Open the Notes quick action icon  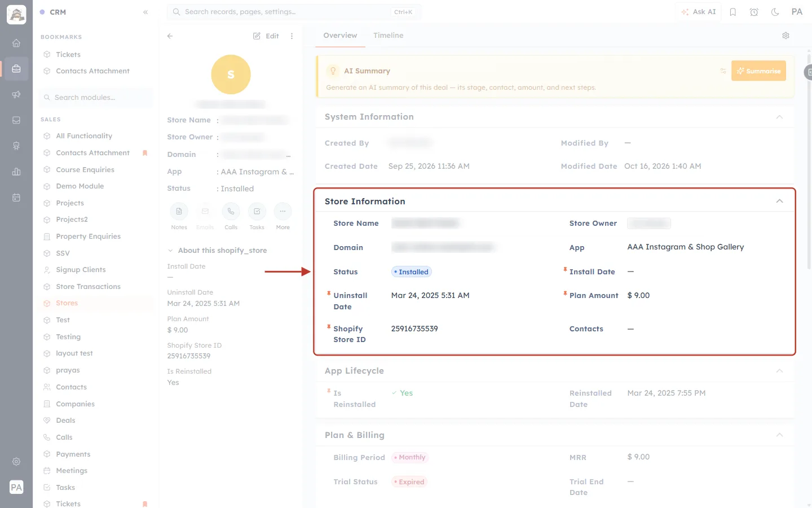(x=179, y=212)
